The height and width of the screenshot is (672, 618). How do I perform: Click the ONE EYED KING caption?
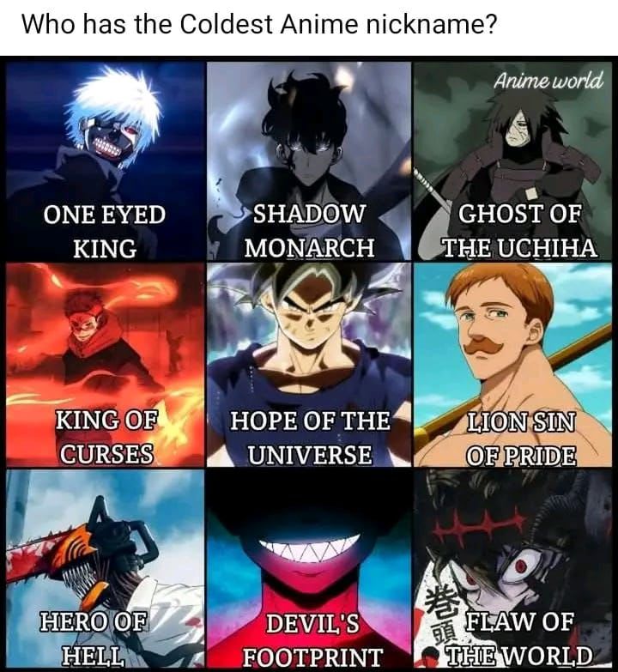click(x=105, y=232)
